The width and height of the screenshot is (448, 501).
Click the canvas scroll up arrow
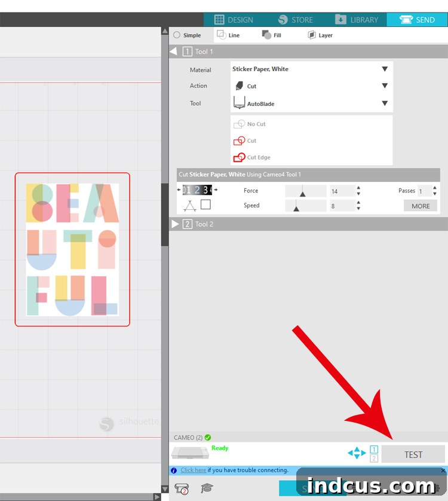click(165, 31)
